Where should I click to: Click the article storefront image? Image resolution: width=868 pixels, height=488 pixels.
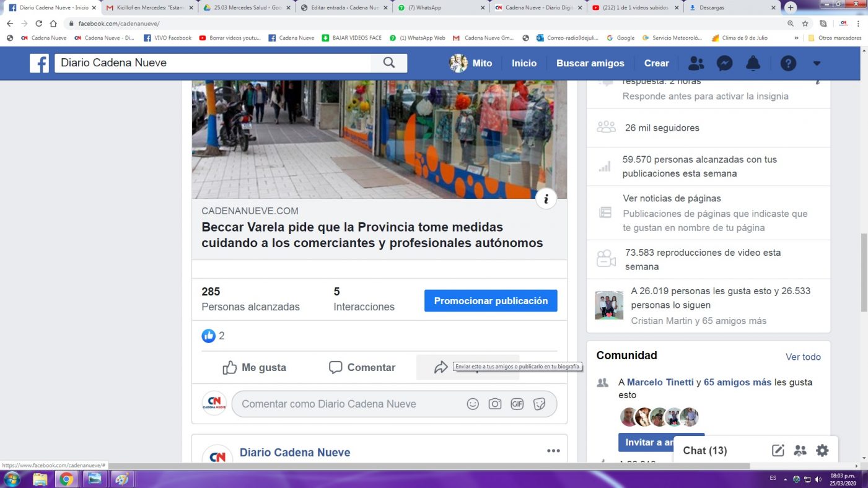[x=379, y=139]
